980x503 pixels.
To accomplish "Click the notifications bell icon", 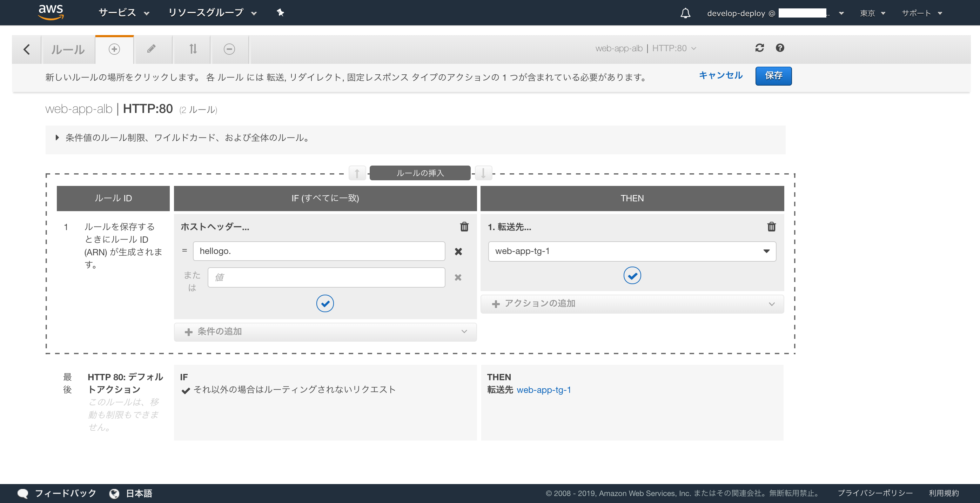I will tap(685, 13).
